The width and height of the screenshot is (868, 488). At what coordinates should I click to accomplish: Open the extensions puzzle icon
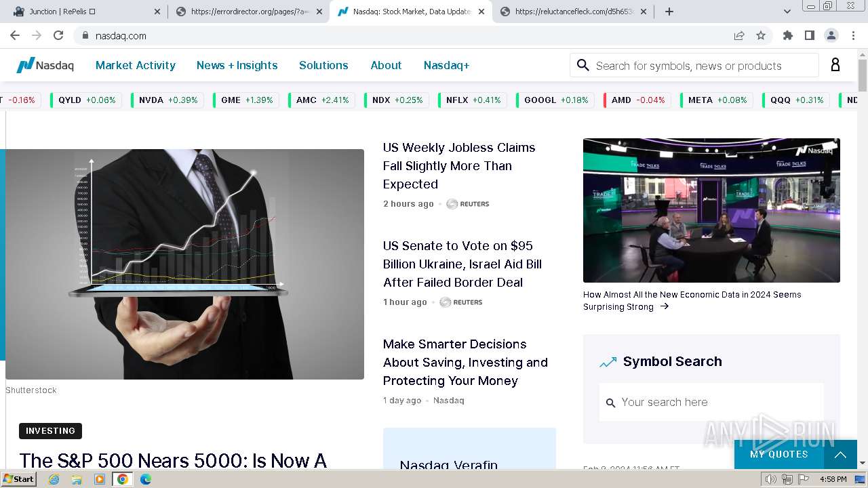[x=788, y=35]
